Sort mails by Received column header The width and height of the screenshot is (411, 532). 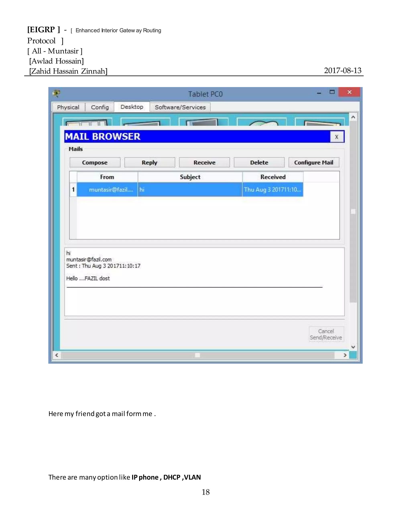tap(273, 177)
